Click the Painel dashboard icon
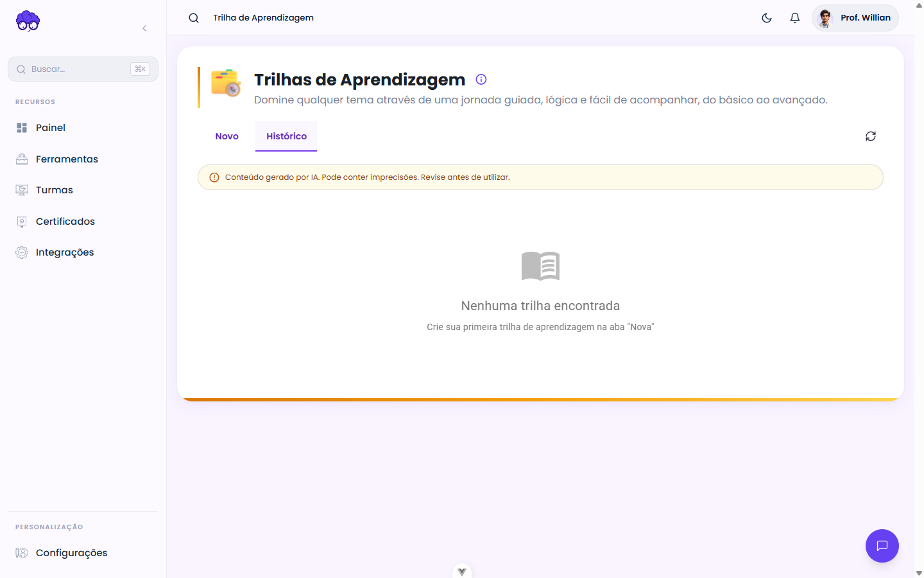Screen dimensions: 924x578 (x=22, y=128)
